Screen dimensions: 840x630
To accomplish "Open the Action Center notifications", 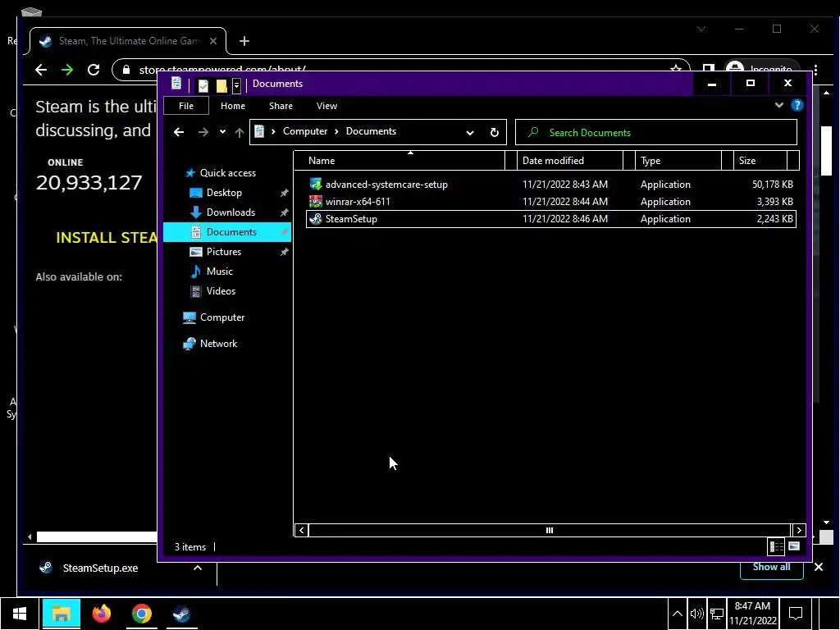I will click(796, 614).
